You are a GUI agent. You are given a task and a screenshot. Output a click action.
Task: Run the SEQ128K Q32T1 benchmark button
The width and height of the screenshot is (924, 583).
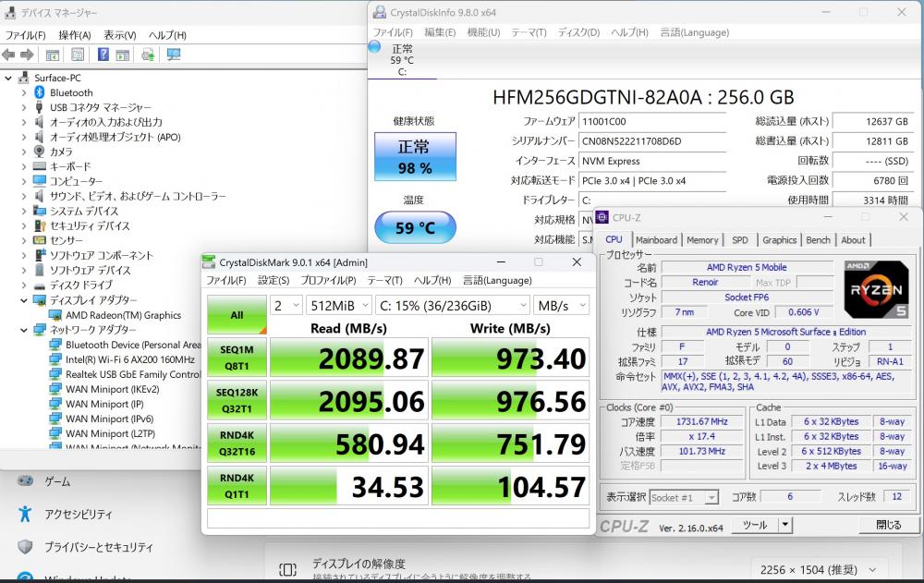click(x=237, y=400)
